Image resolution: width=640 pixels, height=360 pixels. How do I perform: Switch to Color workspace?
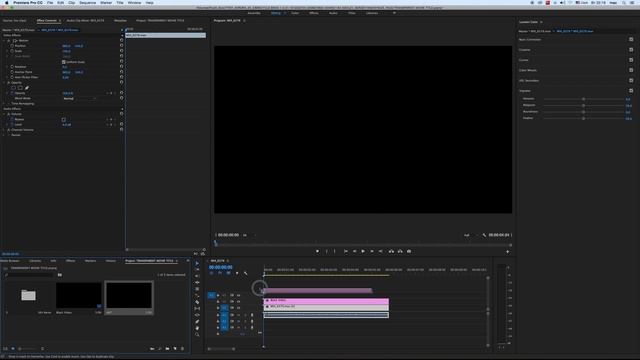295,13
